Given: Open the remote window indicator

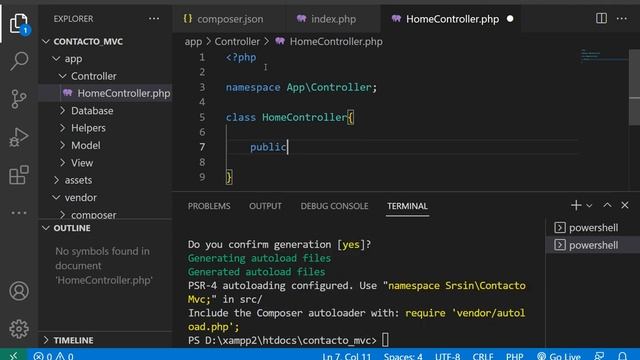Looking at the screenshot, I should click(13, 355).
